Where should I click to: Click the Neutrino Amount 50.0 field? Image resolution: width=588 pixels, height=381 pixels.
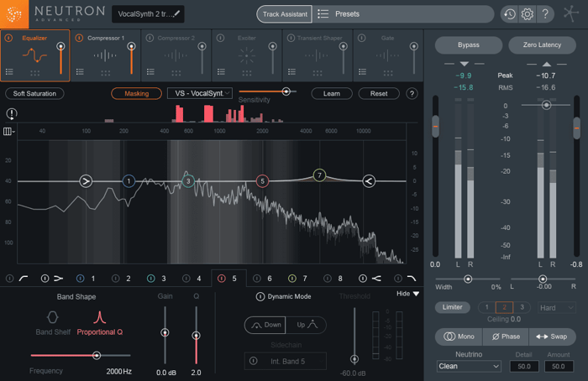tap(559, 367)
